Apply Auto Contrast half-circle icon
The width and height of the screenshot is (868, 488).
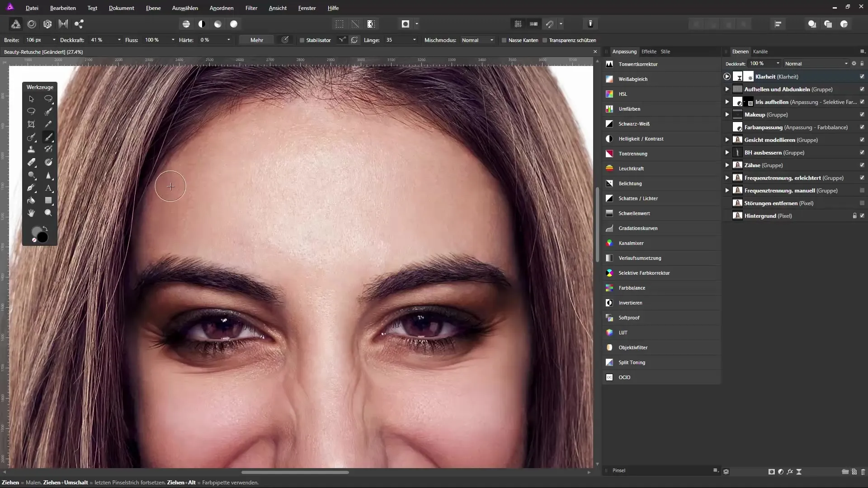coord(202,24)
